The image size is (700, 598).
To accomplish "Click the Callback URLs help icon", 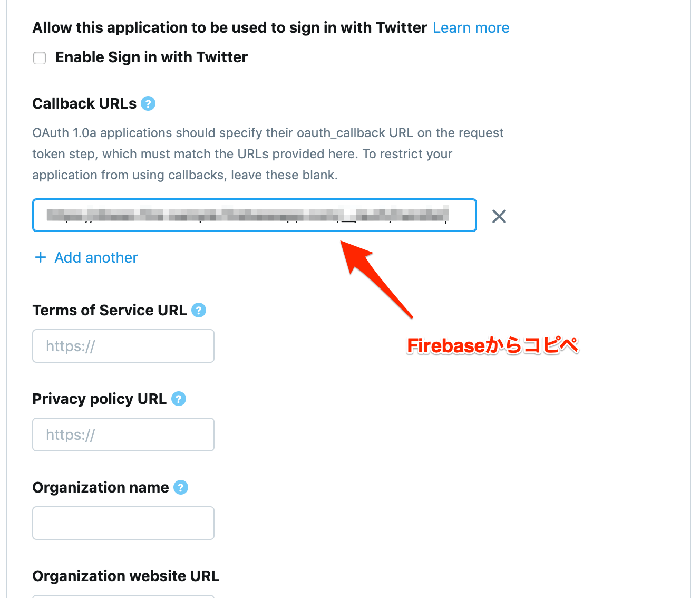I will tap(149, 104).
